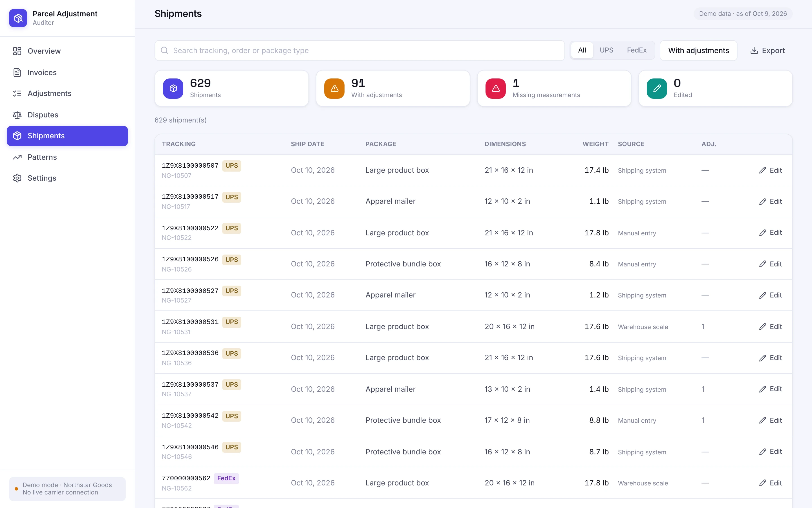Edit shipment 1Z9X8100000526
Screen dimensions: 812x508
point(770,264)
